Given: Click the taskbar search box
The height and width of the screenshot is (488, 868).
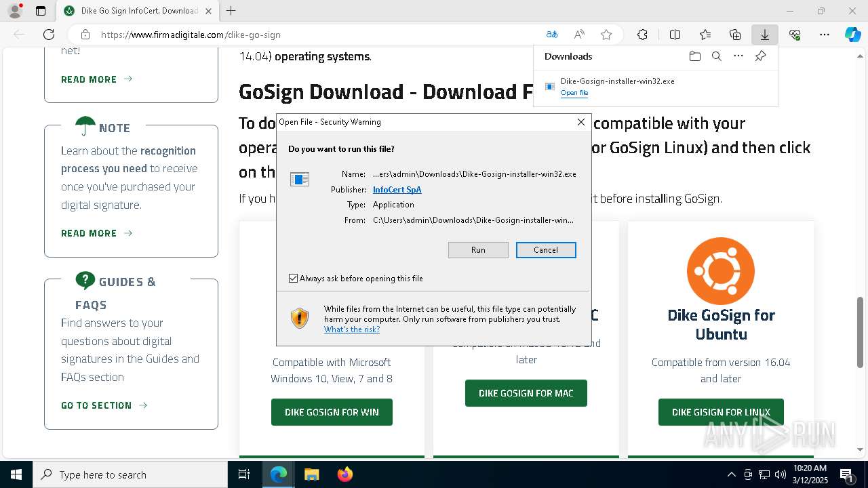Looking at the screenshot, I should [130, 474].
